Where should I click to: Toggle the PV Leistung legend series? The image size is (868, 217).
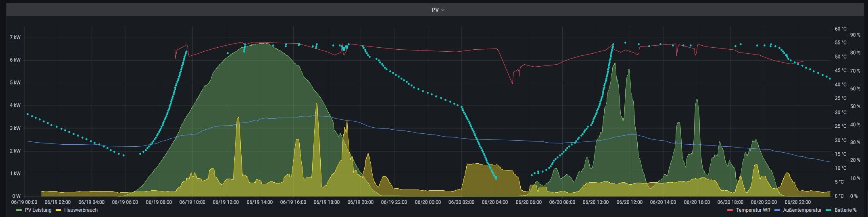(x=38, y=210)
